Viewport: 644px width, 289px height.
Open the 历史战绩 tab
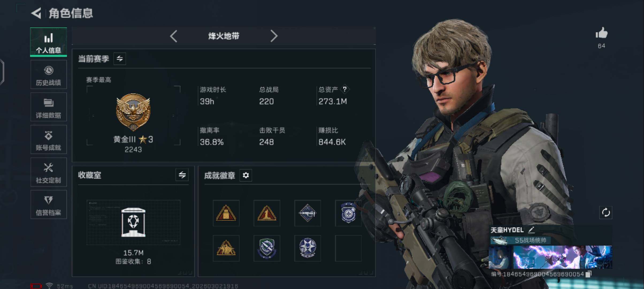tap(49, 75)
